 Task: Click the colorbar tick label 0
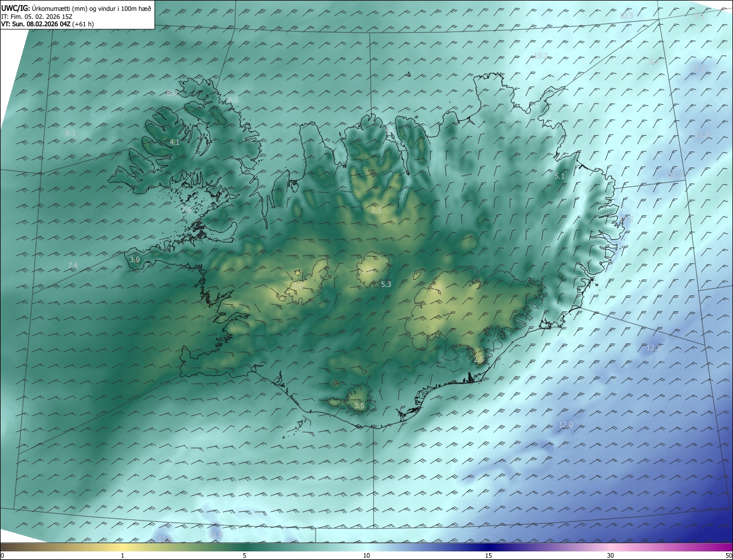point(2,555)
